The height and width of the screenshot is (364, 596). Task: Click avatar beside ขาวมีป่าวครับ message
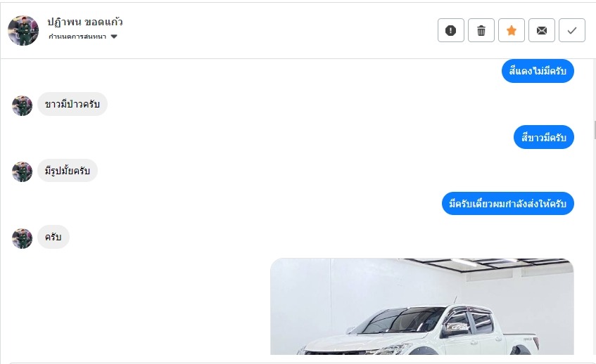tap(22, 105)
